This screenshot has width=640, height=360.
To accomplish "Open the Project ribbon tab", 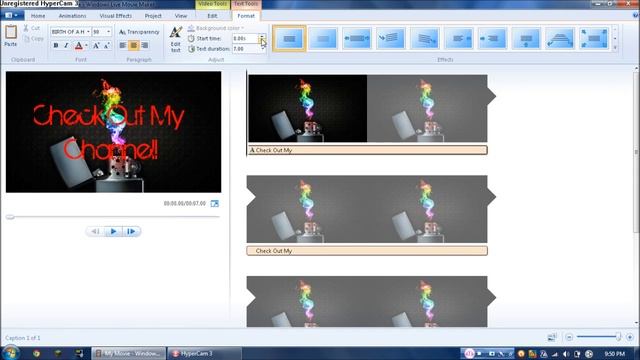I will click(153, 16).
